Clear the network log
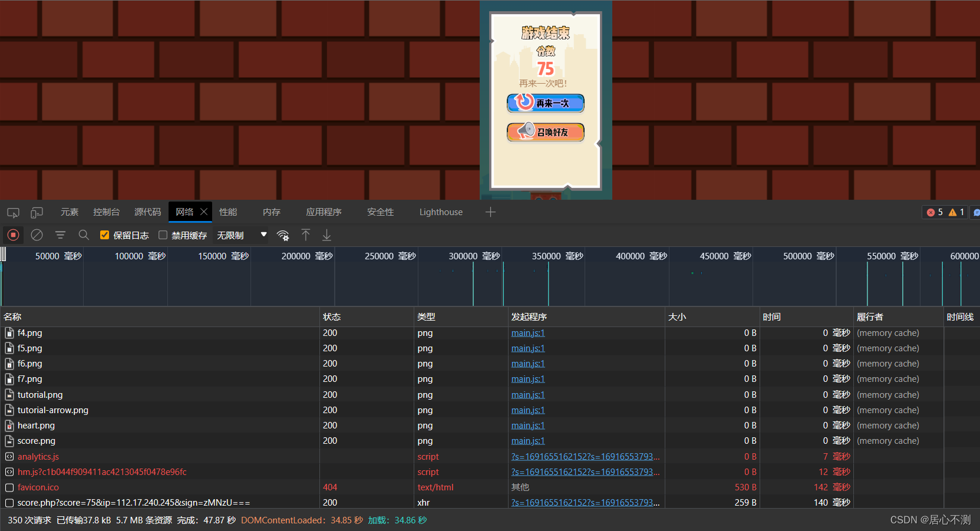Viewport: 980px width, 531px height. (x=37, y=235)
